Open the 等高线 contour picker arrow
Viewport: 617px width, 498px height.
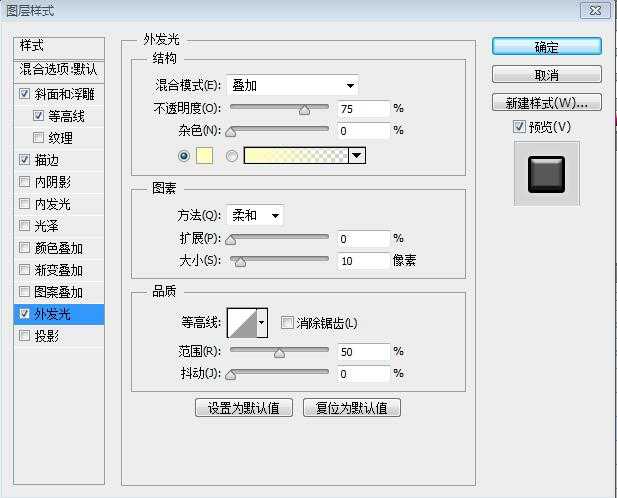point(262,323)
